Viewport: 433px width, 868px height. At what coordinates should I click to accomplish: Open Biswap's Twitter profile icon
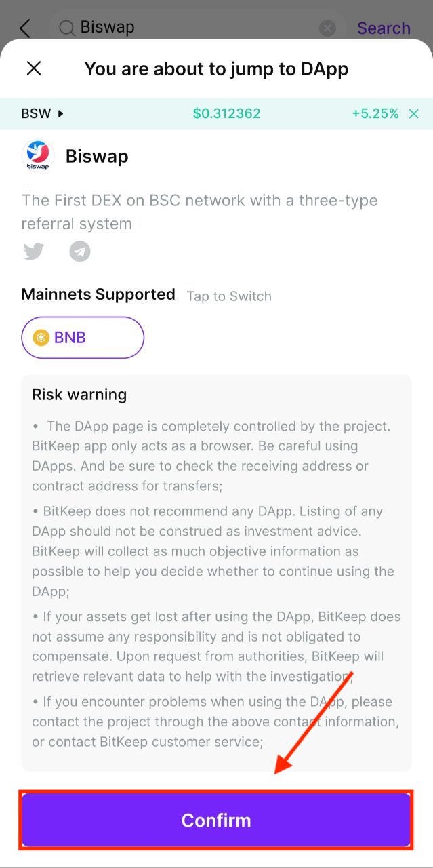coord(34,252)
